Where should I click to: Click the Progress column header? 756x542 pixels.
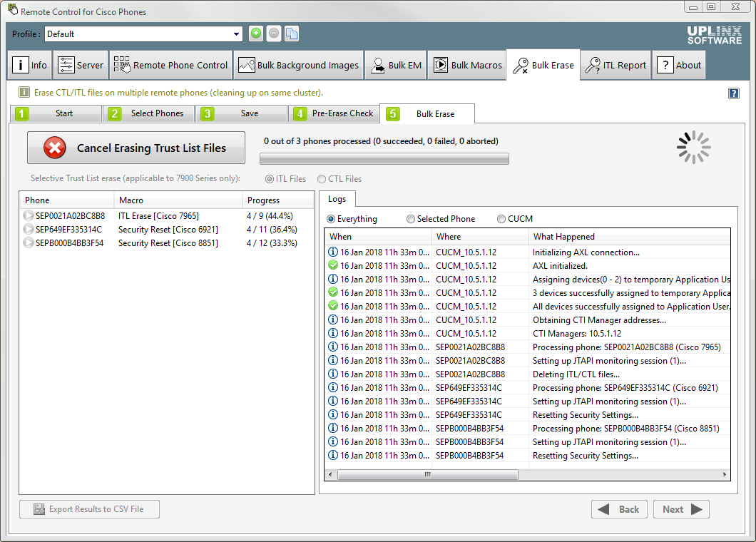(x=277, y=200)
